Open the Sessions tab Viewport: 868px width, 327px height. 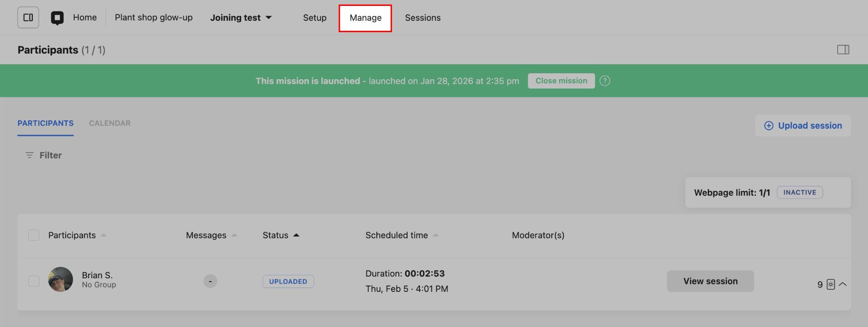coord(423,18)
